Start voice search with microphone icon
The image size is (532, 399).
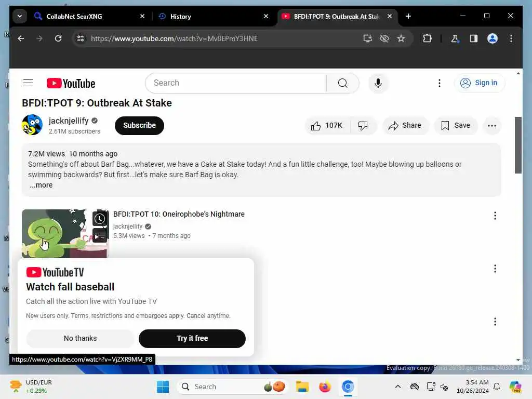[x=378, y=83]
